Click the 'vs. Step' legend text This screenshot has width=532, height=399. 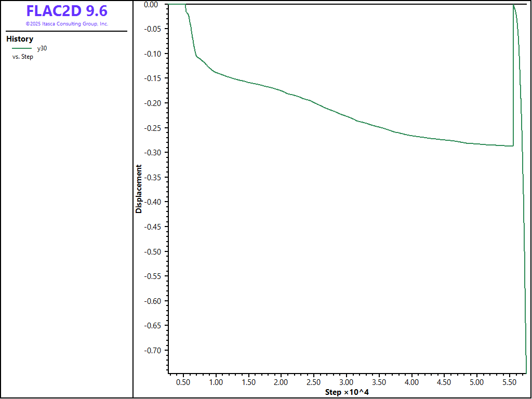click(x=23, y=57)
